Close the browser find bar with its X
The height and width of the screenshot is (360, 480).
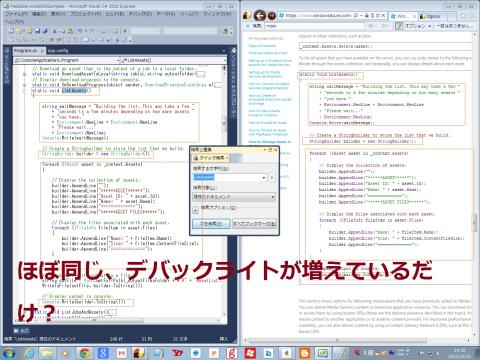click(247, 26)
